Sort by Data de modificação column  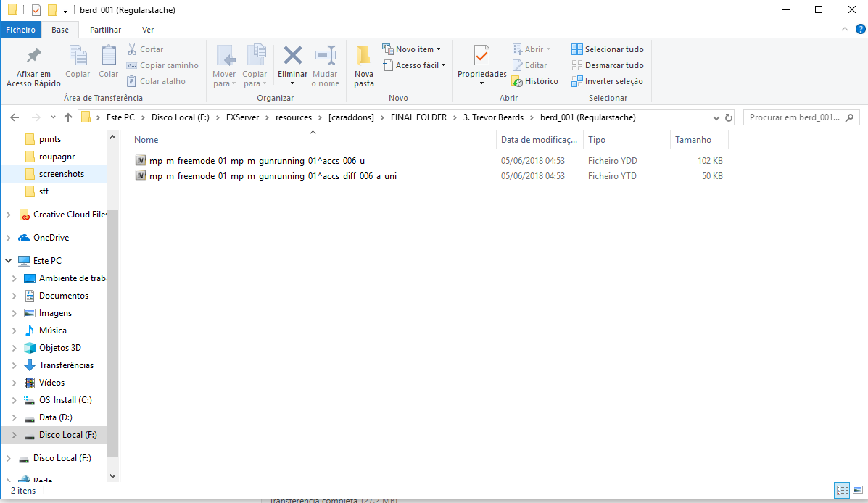540,139
